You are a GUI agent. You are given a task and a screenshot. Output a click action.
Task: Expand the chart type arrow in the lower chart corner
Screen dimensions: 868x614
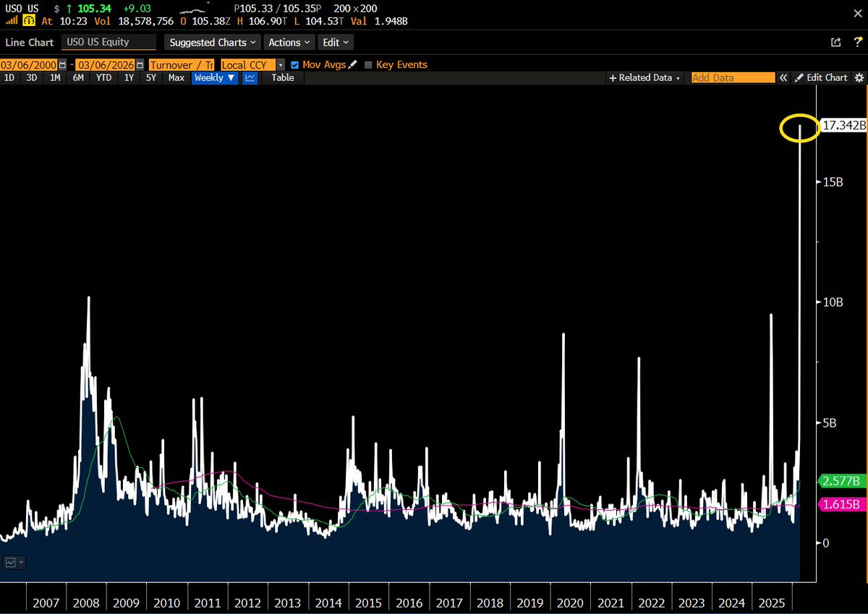point(22,562)
